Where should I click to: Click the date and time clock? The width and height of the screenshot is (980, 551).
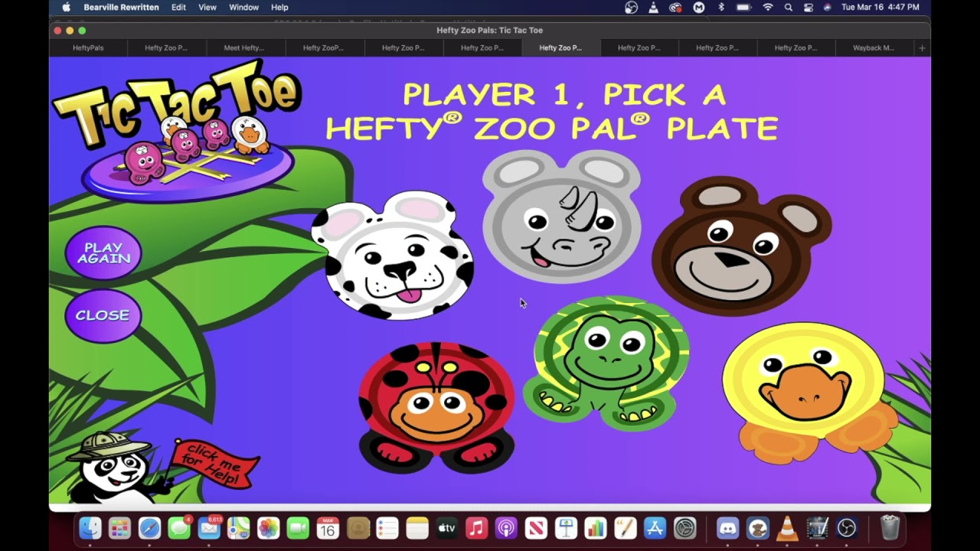pos(880,7)
